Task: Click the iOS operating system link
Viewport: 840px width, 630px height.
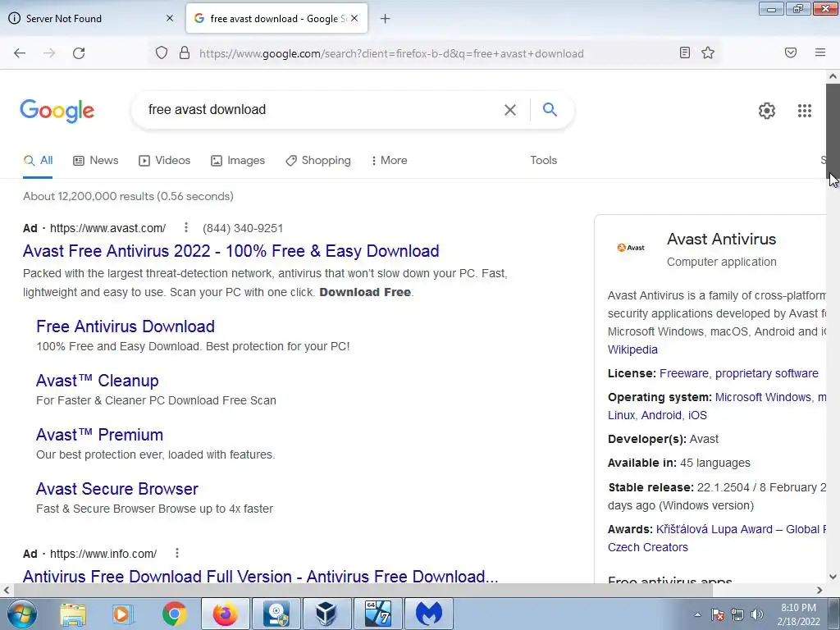Action: (697, 415)
